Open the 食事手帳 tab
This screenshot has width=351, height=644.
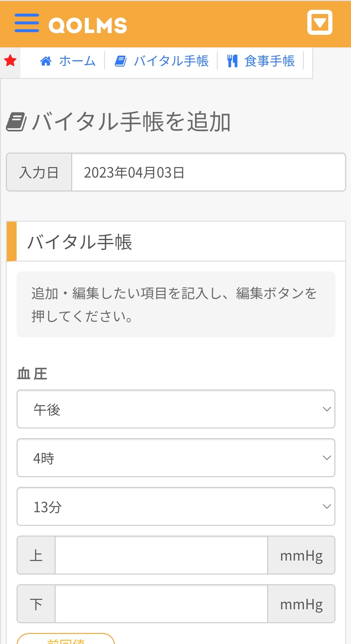coord(269,61)
